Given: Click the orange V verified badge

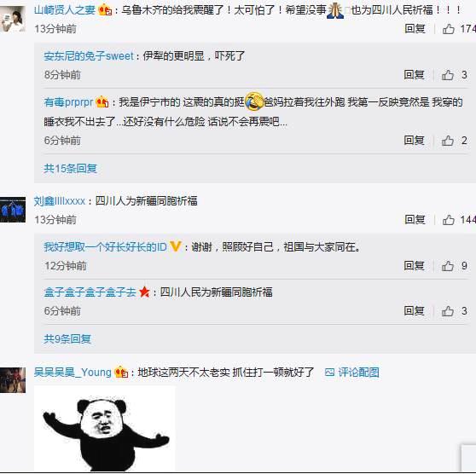Looking at the screenshot, I should tap(175, 246).
